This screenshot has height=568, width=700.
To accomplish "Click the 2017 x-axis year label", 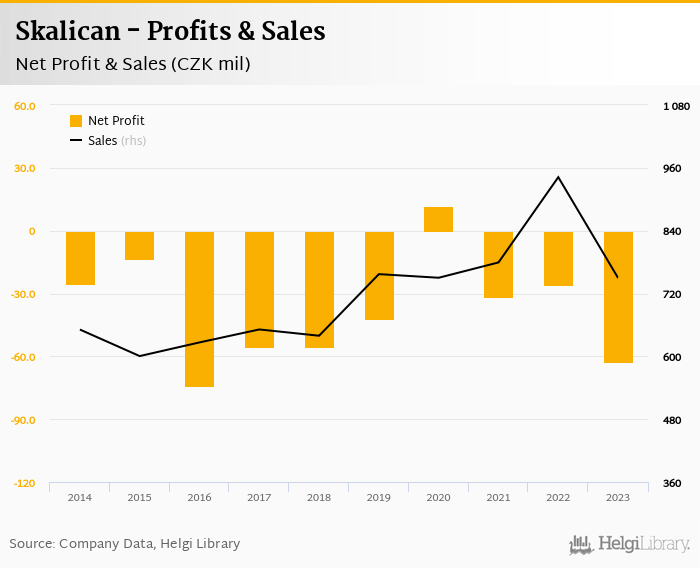I will pyautogui.click(x=259, y=497).
